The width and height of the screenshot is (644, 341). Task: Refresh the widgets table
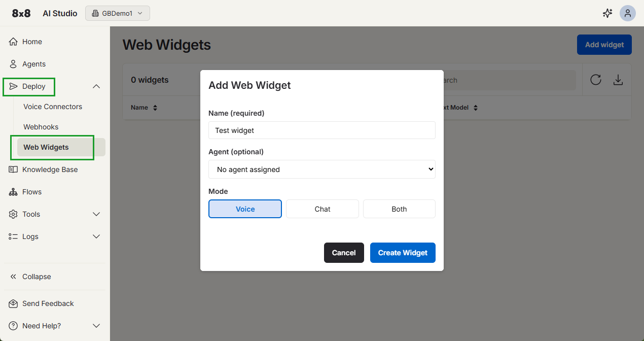pyautogui.click(x=596, y=80)
